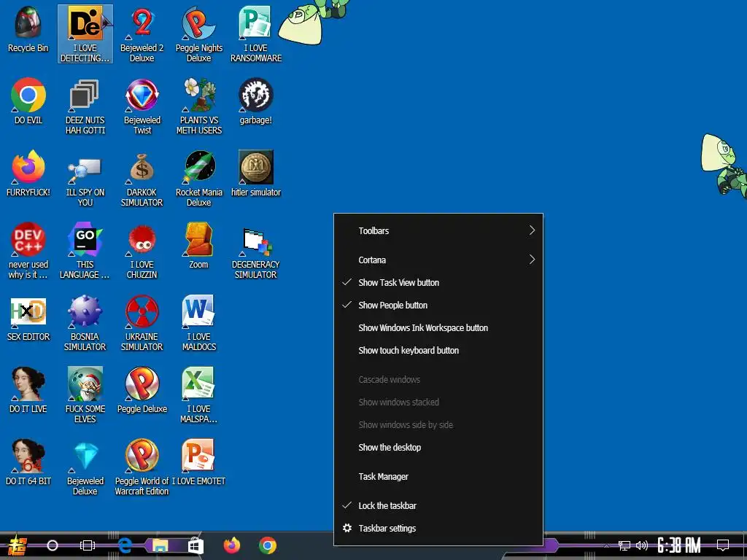This screenshot has height=560, width=747.
Task: Select the Rocket Mania Deluxe shortcut
Action: click(198, 179)
